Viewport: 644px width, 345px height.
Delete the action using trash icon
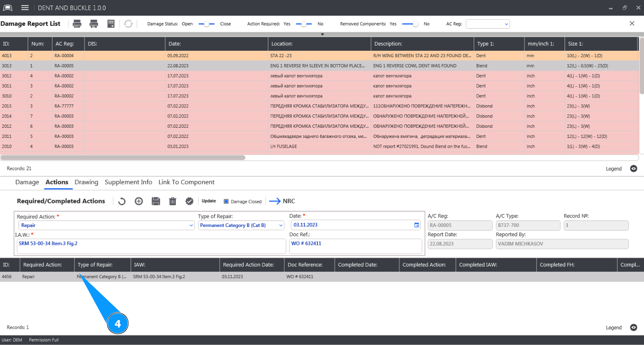pyautogui.click(x=173, y=201)
